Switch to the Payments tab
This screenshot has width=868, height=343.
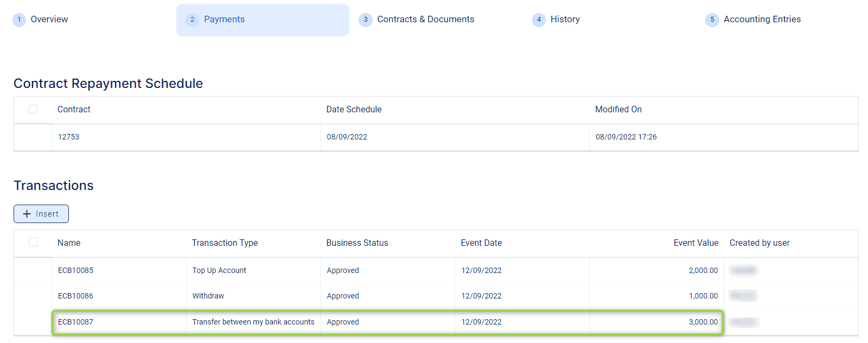224,20
